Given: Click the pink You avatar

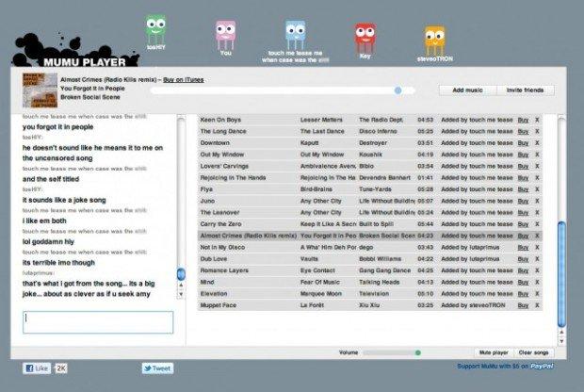Looking at the screenshot, I should tap(225, 35).
